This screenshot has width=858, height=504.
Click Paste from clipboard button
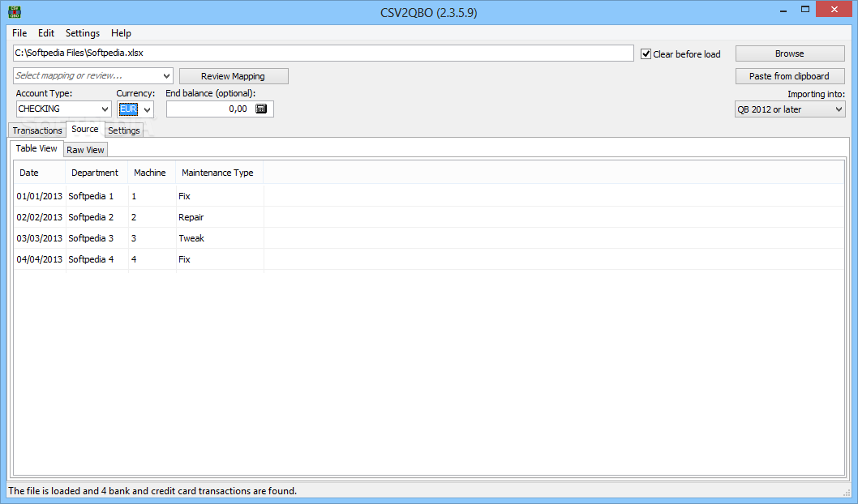coord(790,76)
